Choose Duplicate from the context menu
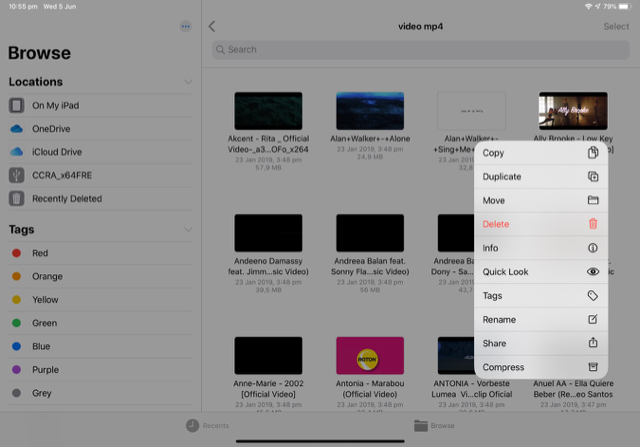Screen dimensions: 640x447 pos(541,176)
